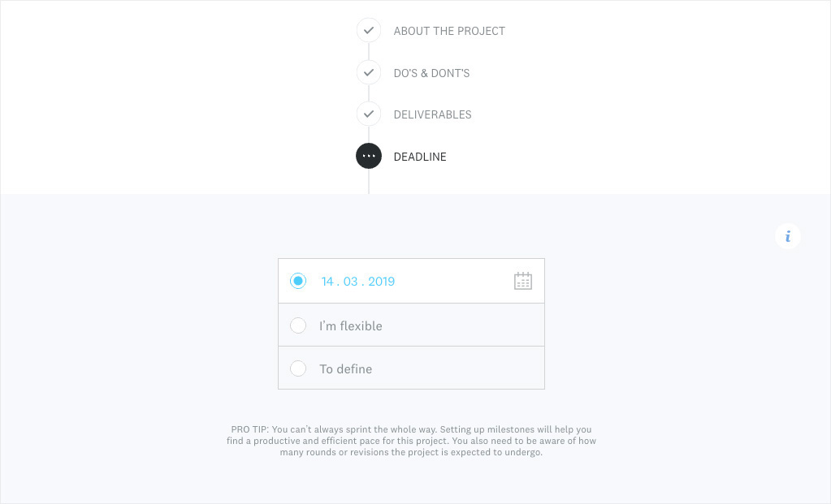Viewport: 831px width, 504px height.
Task: Open the calendar date picker icon
Action: 522,281
